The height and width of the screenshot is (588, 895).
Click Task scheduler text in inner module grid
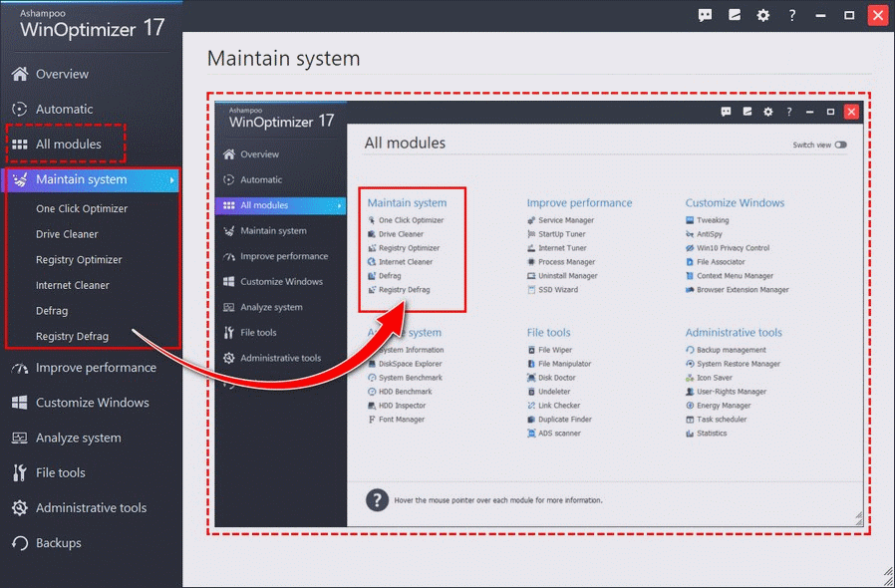[x=722, y=420]
